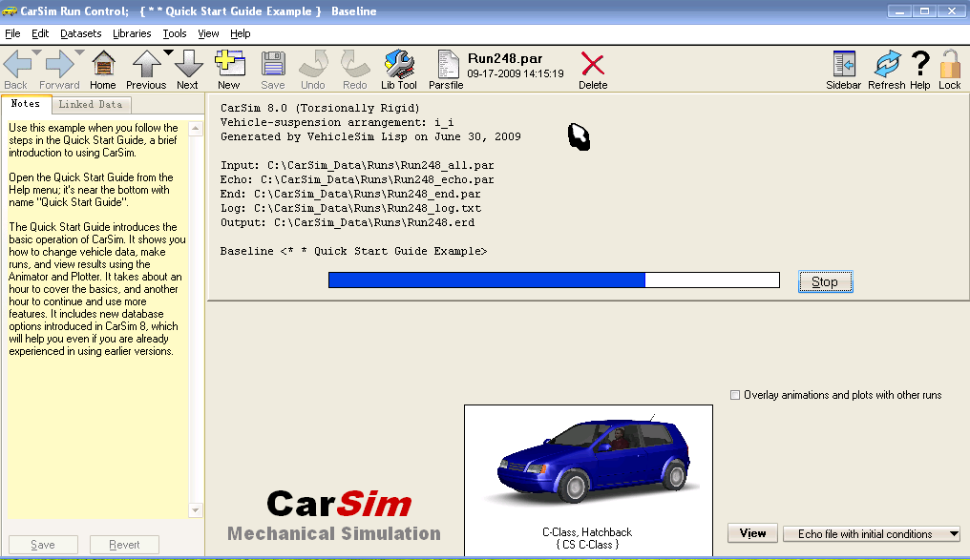Screen dimensions: 970x560
Task: Click the notes Save button
Action: point(43,545)
